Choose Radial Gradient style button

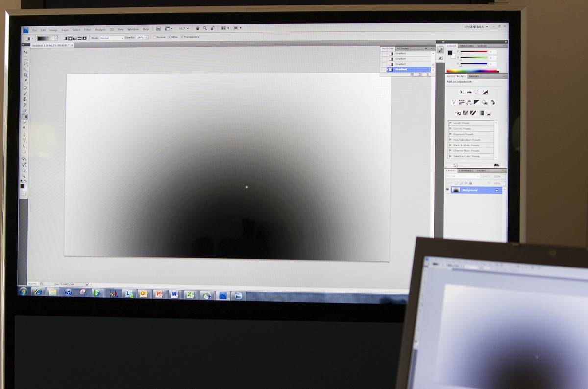click(x=70, y=38)
